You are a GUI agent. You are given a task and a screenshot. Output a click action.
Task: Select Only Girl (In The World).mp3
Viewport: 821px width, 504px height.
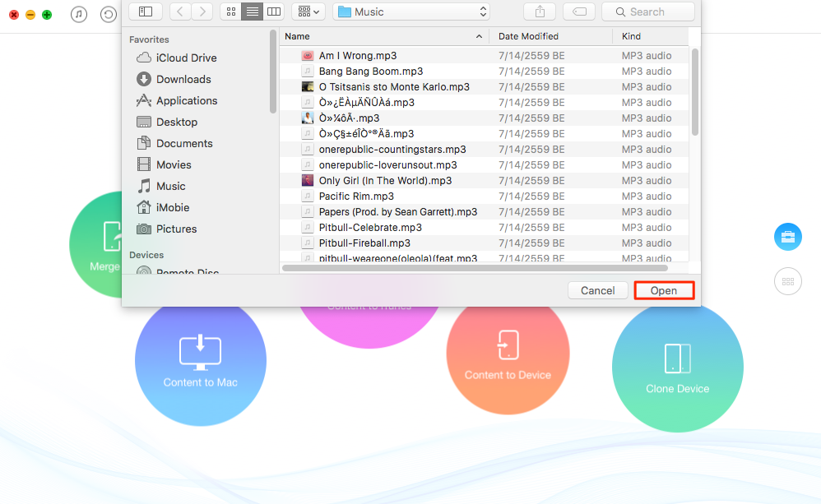[x=484, y=181]
